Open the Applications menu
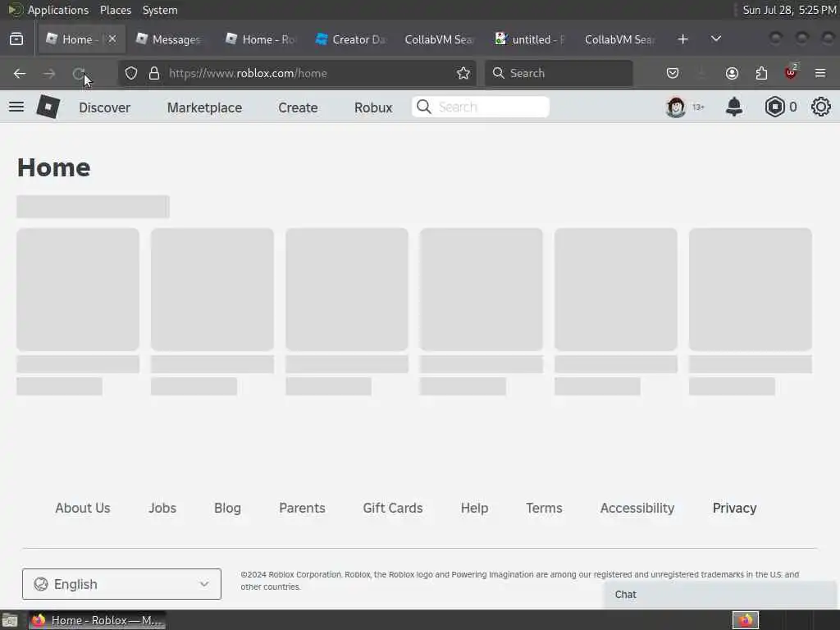The width and height of the screenshot is (840, 630). pos(58,10)
